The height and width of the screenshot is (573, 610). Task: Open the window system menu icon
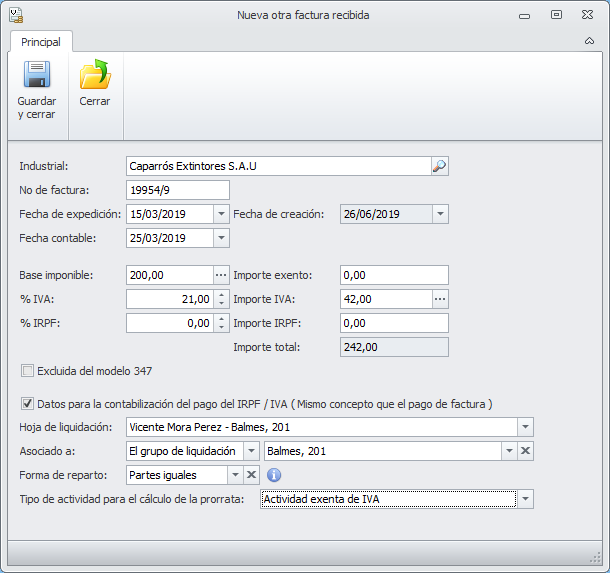pos(15,15)
